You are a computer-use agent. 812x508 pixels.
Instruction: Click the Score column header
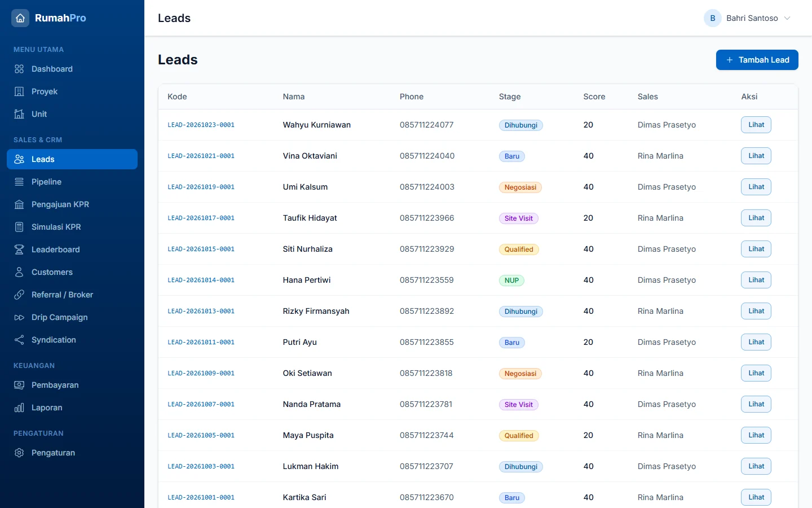pos(594,97)
